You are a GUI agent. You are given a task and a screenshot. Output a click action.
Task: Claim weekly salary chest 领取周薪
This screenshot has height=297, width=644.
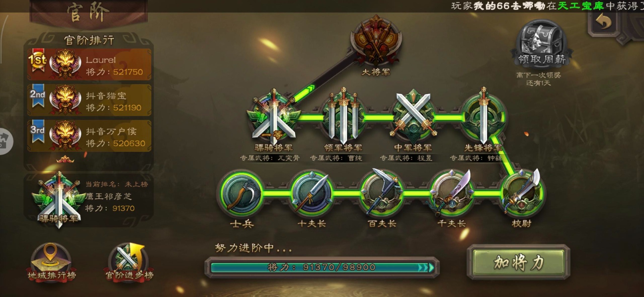(541, 42)
